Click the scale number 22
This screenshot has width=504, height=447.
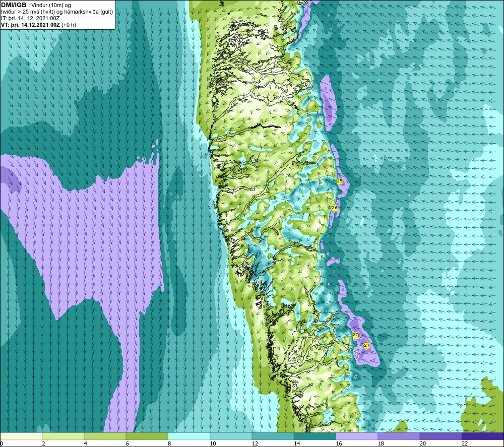pos(465,444)
